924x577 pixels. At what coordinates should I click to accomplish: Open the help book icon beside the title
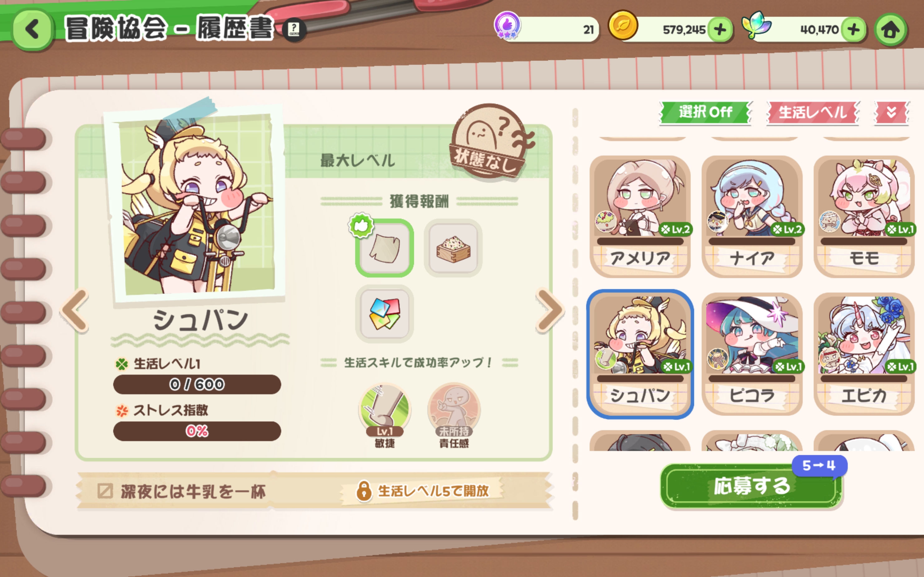294,29
